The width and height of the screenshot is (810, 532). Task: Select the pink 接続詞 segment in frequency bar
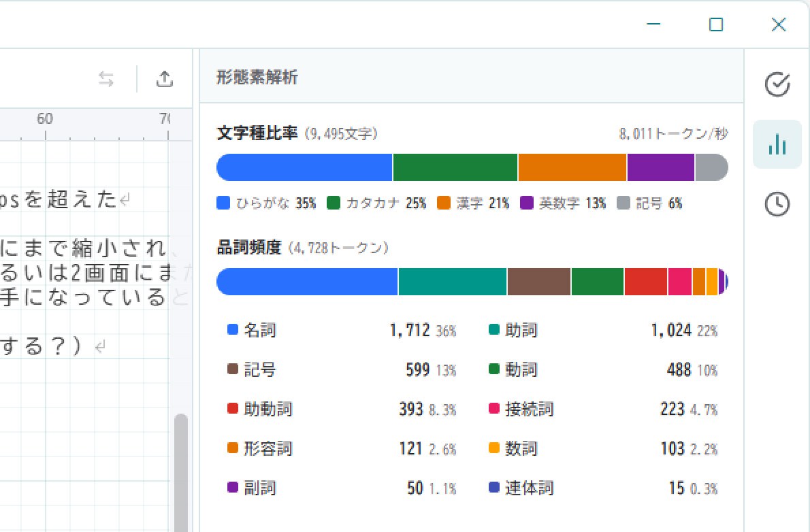(x=680, y=282)
